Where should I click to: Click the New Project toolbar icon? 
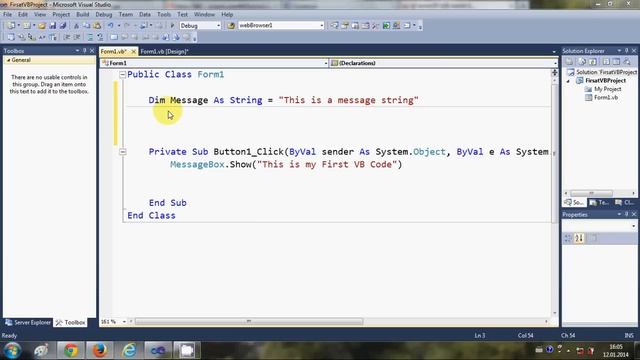(11, 26)
